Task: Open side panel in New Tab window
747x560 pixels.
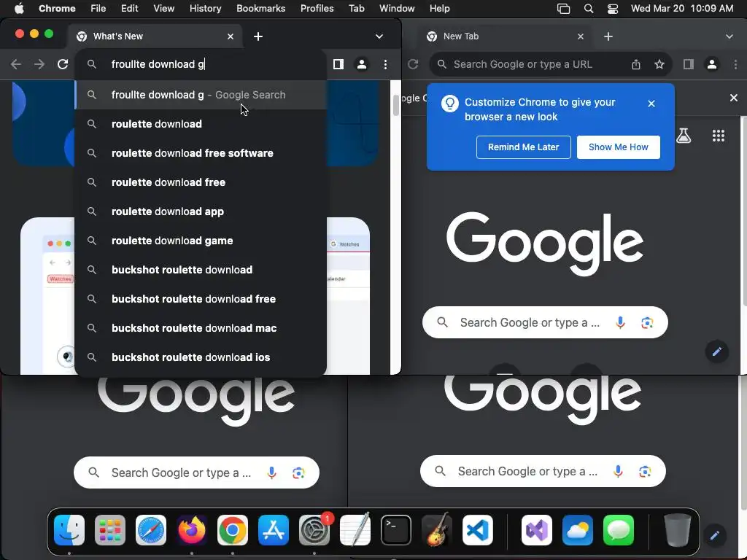Action: [689, 64]
